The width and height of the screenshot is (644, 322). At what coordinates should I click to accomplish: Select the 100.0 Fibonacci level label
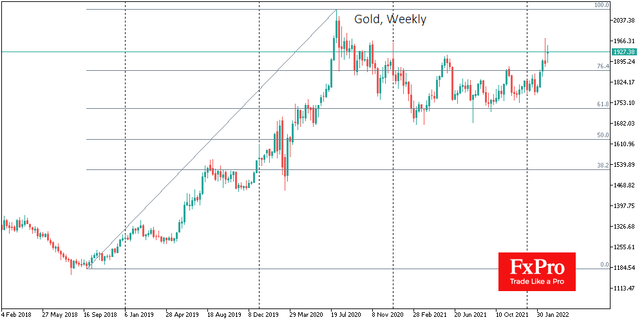[601, 5]
